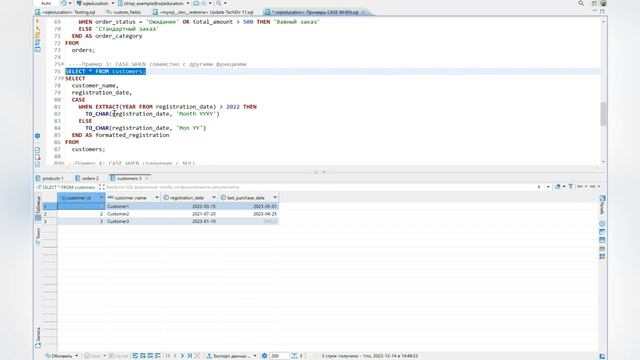The height and width of the screenshot is (360, 640).
Task: Open the last_purchase_date column filter arrow
Action: (275, 198)
